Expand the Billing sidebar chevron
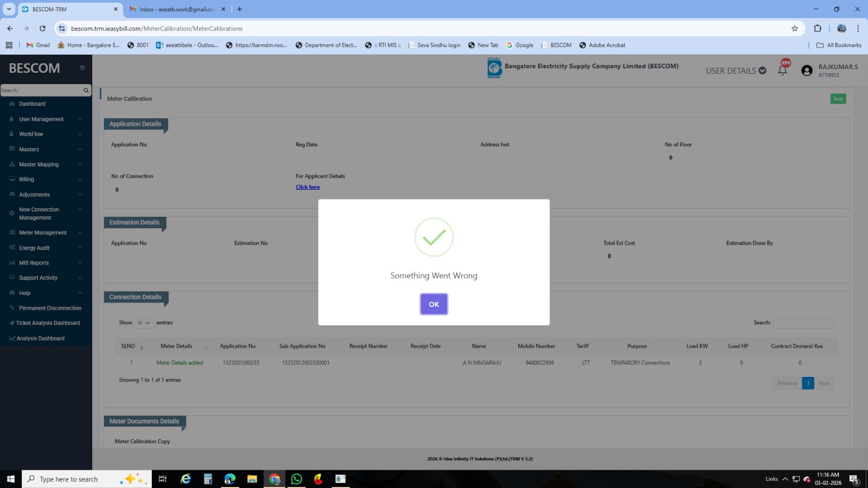This screenshot has width=868, height=488. [80, 179]
